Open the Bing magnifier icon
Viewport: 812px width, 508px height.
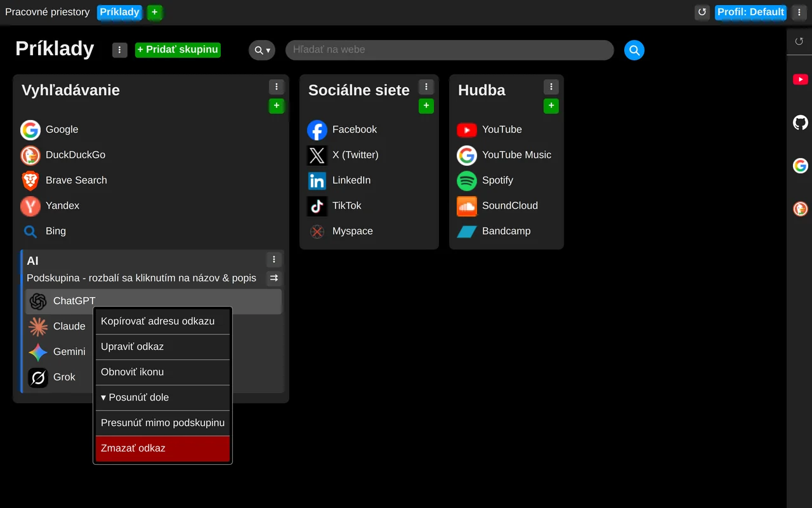point(30,231)
